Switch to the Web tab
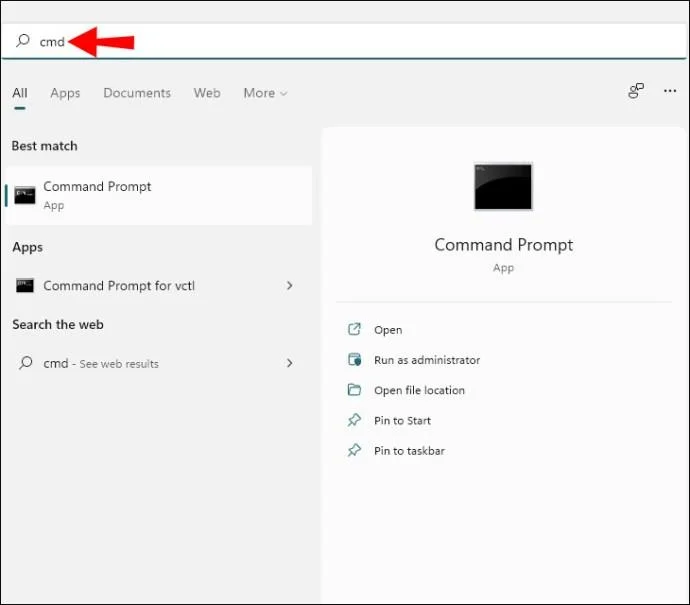The height and width of the screenshot is (605, 690). click(x=207, y=93)
